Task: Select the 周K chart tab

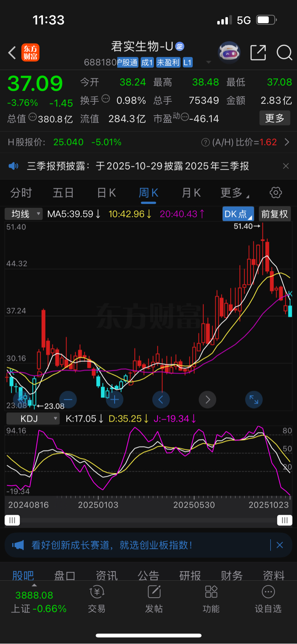Action: 148,192
